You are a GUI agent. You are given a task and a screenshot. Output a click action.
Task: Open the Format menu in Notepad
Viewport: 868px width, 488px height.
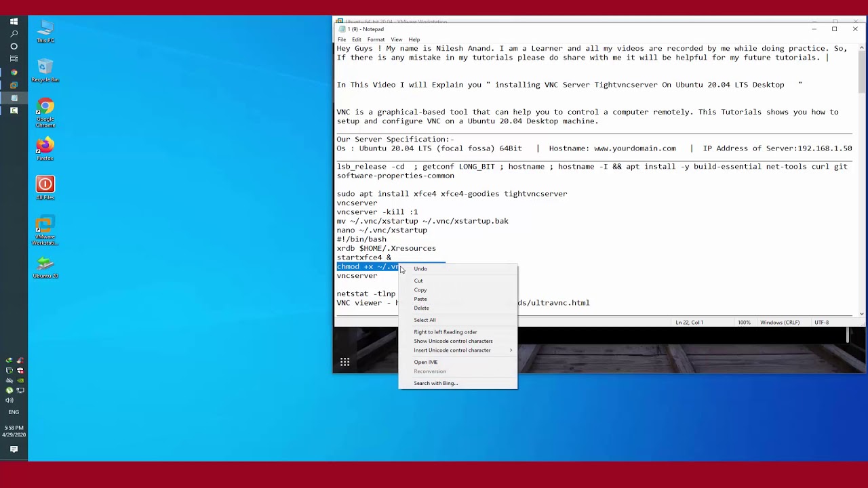tap(376, 39)
